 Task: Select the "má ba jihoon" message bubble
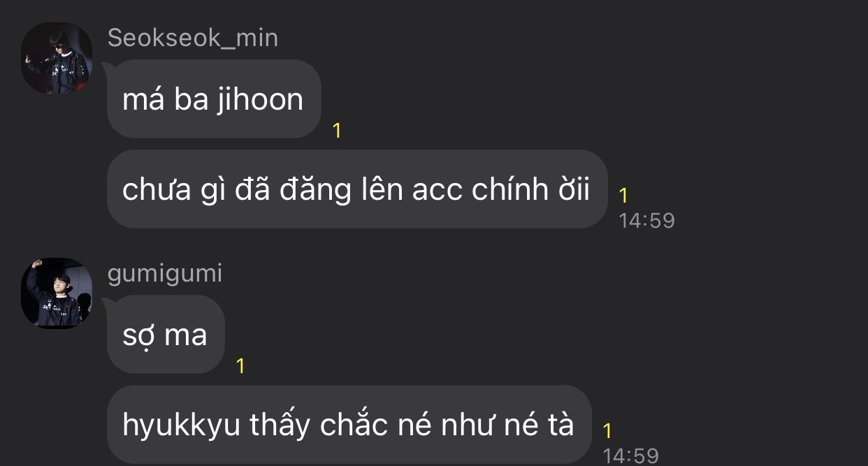(214, 99)
